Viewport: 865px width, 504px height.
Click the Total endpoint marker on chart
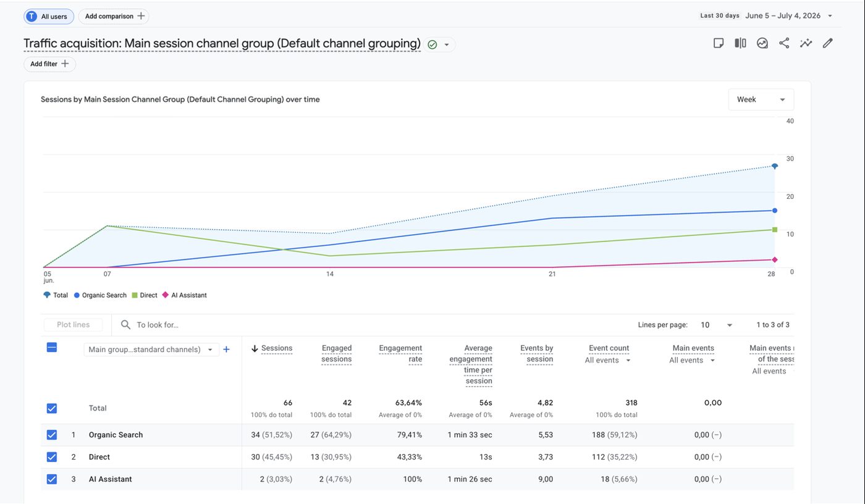[774, 166]
